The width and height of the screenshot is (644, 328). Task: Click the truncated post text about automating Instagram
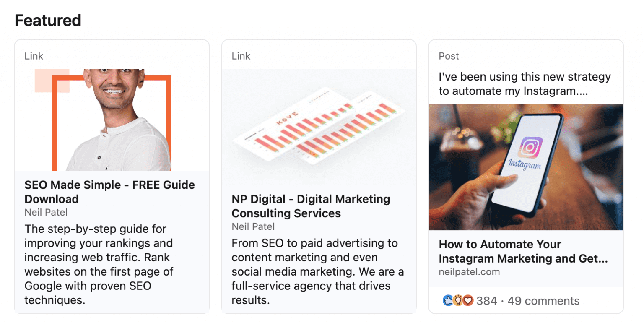pos(524,83)
